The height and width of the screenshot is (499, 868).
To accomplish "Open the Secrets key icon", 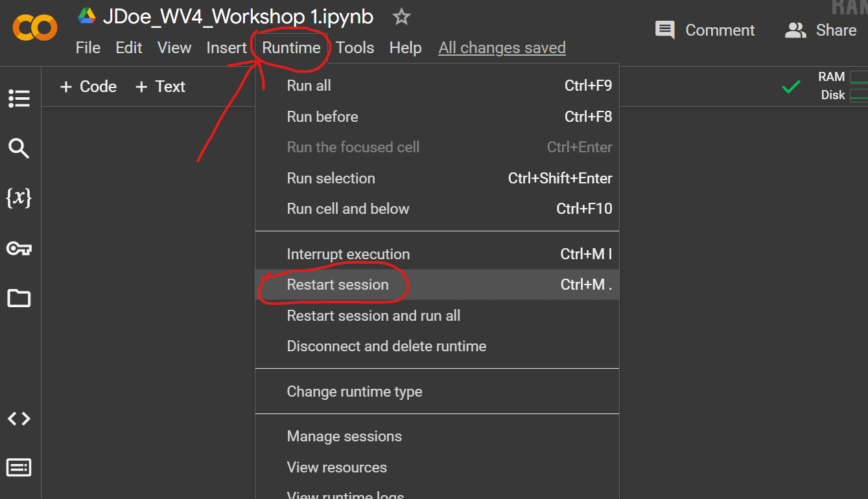I will (x=19, y=248).
